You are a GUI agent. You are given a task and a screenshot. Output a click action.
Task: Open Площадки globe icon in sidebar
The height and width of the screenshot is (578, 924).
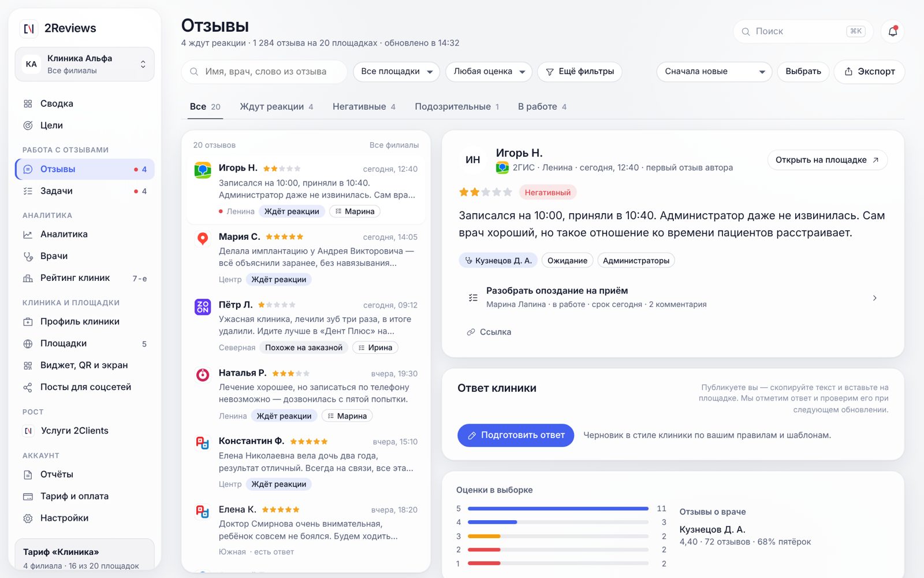coord(28,343)
